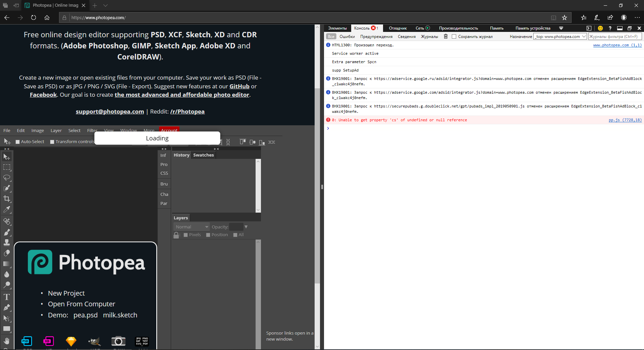Select the Eyedropper tool

7,209
